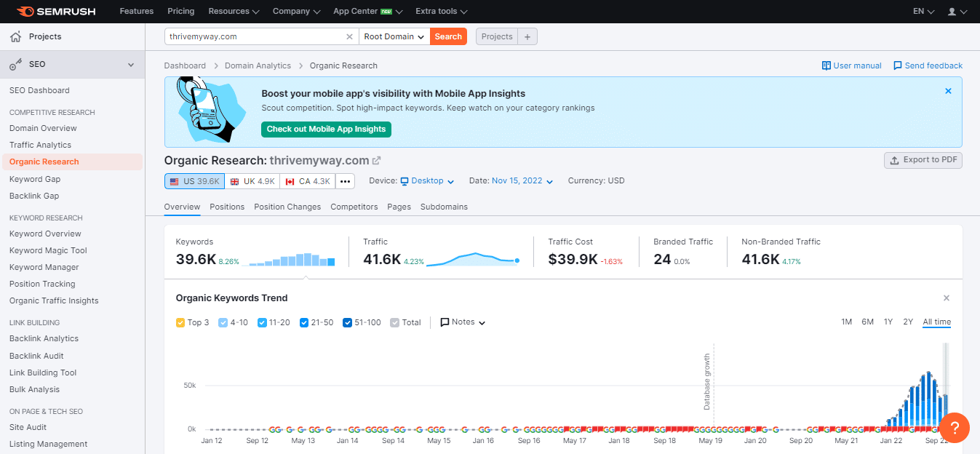Set chart range to 6M
The image size is (980, 454).
tap(867, 322)
